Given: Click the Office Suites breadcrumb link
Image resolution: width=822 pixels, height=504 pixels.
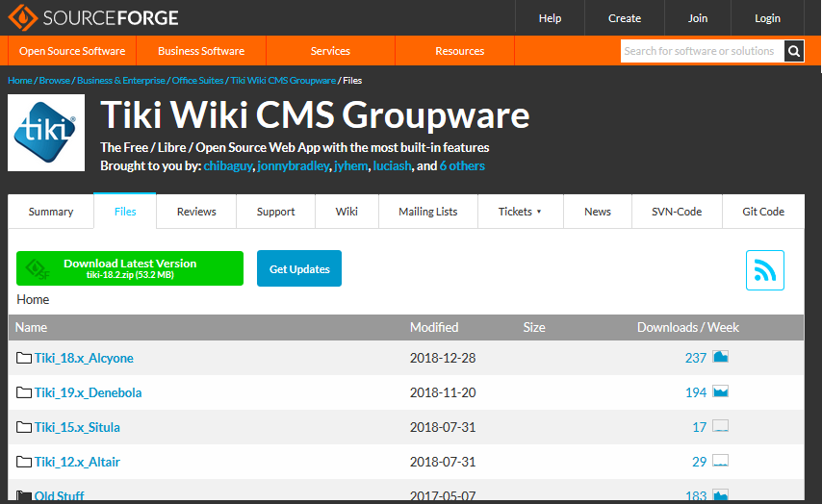Looking at the screenshot, I should pos(199,81).
